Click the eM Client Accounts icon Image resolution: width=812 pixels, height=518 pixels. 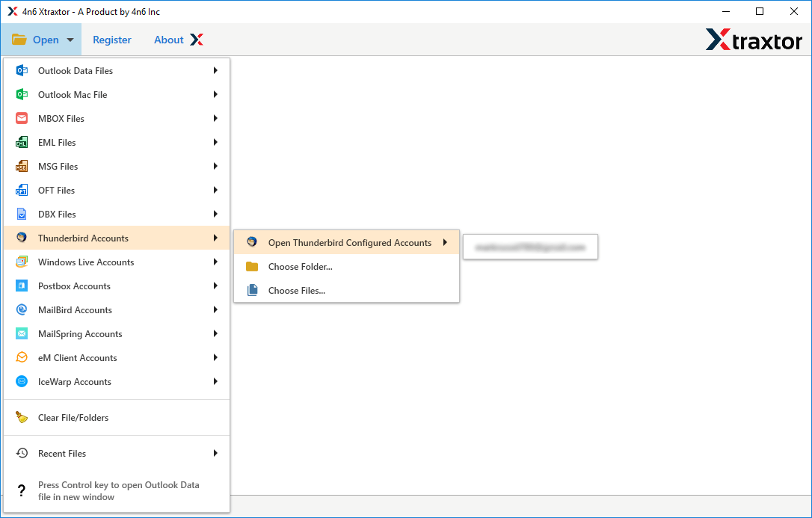pyautogui.click(x=21, y=357)
